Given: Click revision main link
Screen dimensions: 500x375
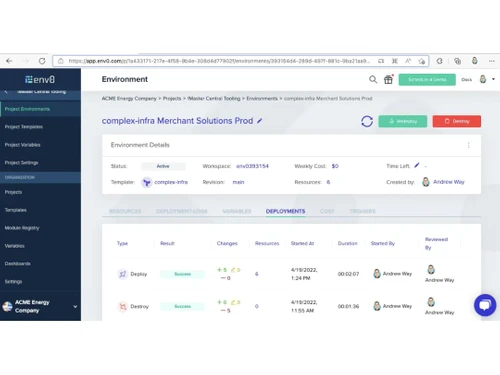Looking at the screenshot, I should [238, 182].
